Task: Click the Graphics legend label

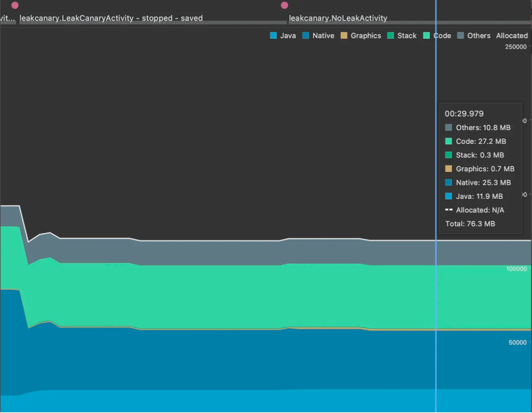Action: click(366, 36)
